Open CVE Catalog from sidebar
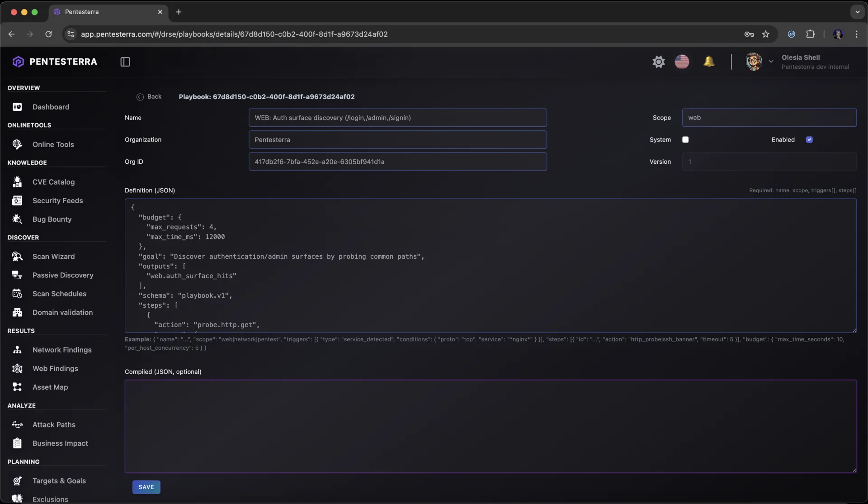 (53, 182)
